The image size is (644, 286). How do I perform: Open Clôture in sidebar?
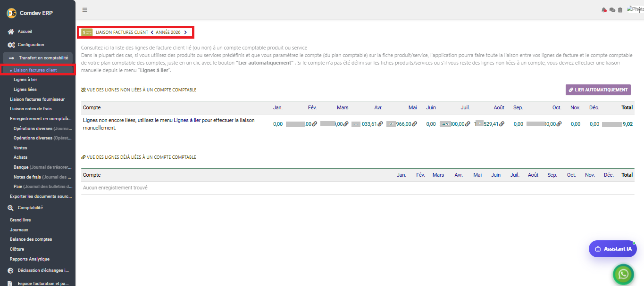(17, 249)
